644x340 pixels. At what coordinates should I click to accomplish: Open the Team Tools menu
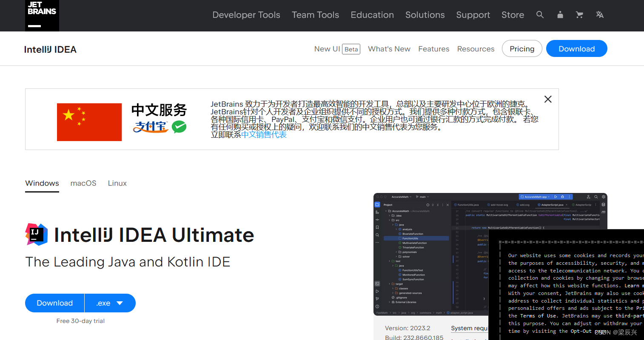(315, 15)
